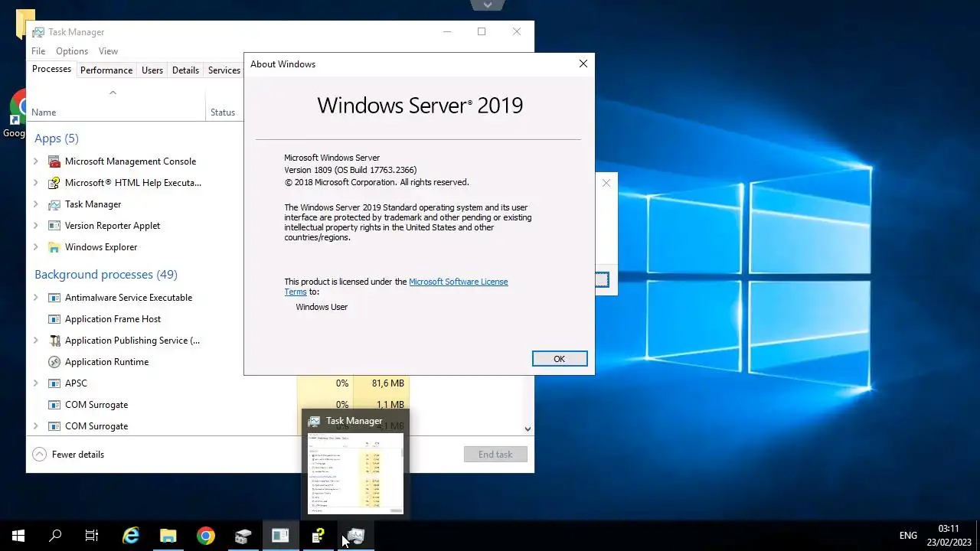Expand the Version Reporter Applet group
Screen dimensions: 980x551
point(36,226)
